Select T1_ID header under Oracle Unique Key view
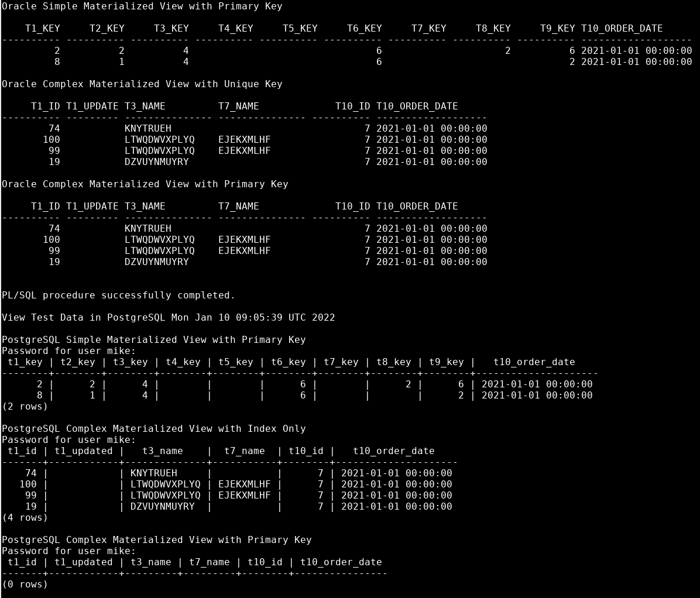The height and width of the screenshot is (598, 700). coord(45,106)
